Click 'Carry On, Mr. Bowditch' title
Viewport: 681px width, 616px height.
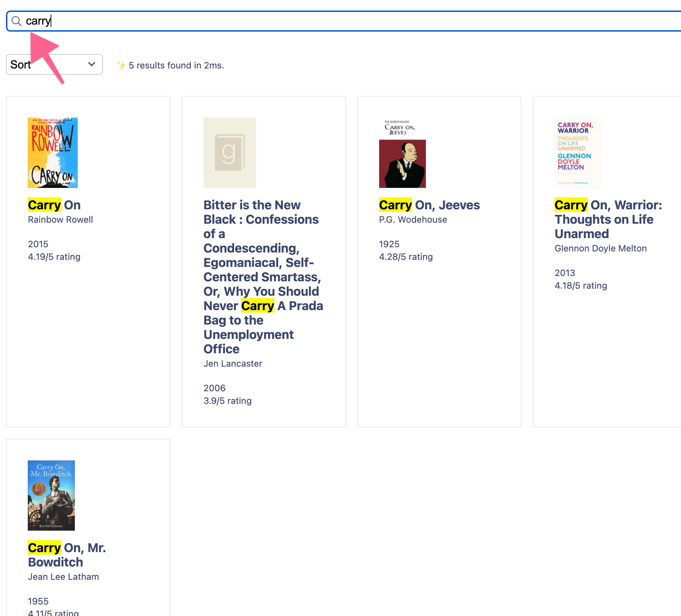pos(67,555)
